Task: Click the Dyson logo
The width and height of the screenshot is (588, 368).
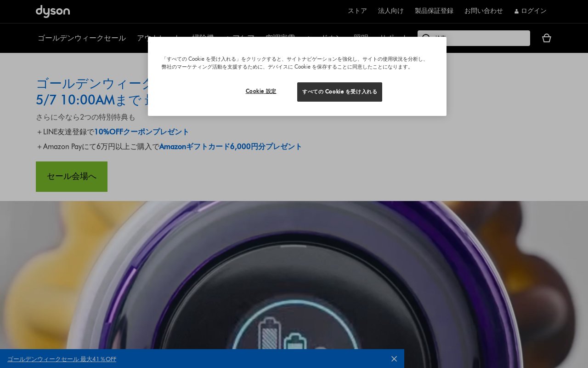Action: tap(53, 11)
